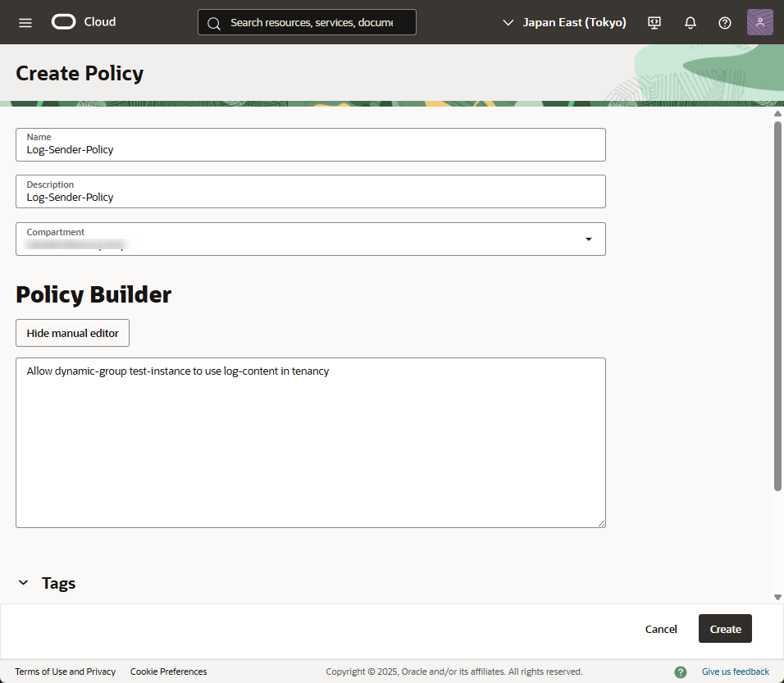Open Terms of Use and Privacy link
This screenshot has height=683, width=784.
click(66, 672)
